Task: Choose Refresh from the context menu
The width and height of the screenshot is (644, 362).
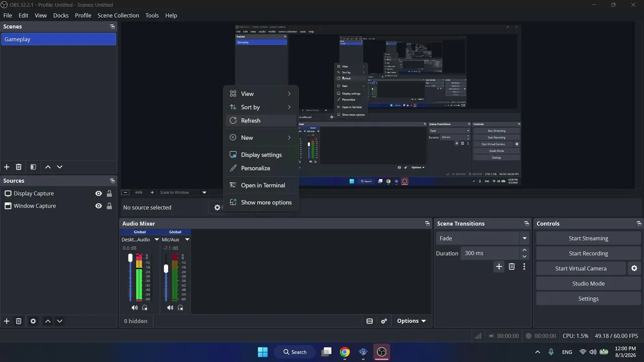Action: pos(261,121)
